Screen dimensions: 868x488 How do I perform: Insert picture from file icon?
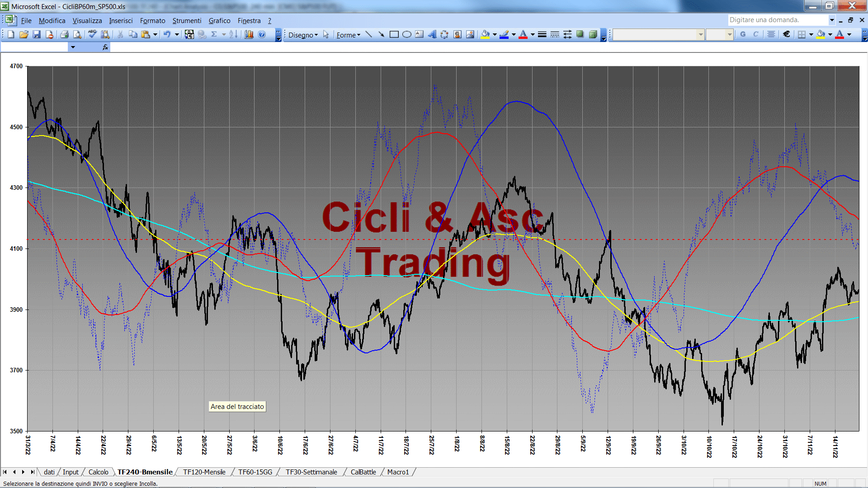470,34
